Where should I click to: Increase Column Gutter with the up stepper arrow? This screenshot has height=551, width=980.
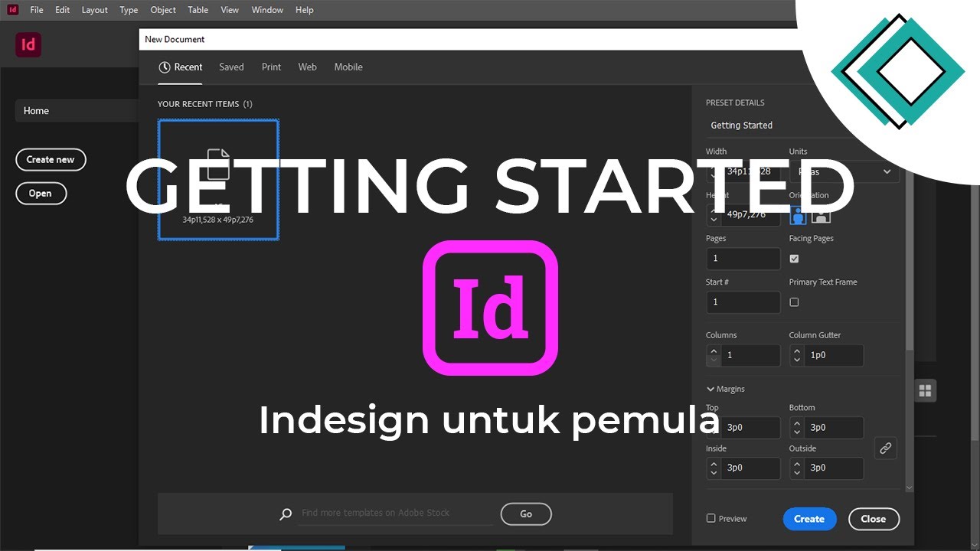(x=797, y=350)
